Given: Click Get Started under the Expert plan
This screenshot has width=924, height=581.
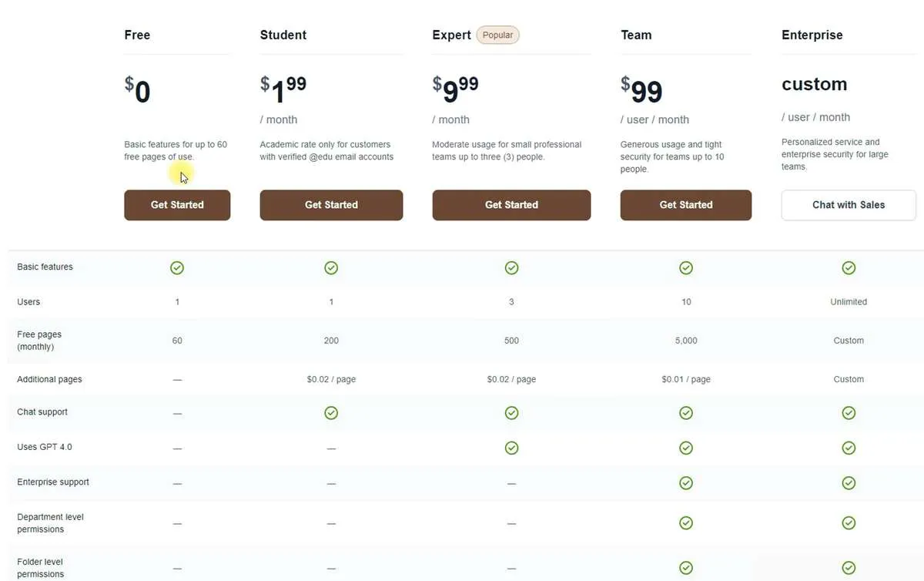Looking at the screenshot, I should [x=511, y=205].
